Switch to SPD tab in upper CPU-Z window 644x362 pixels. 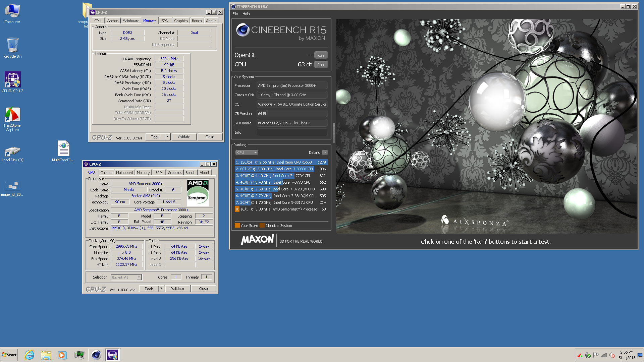(x=165, y=21)
